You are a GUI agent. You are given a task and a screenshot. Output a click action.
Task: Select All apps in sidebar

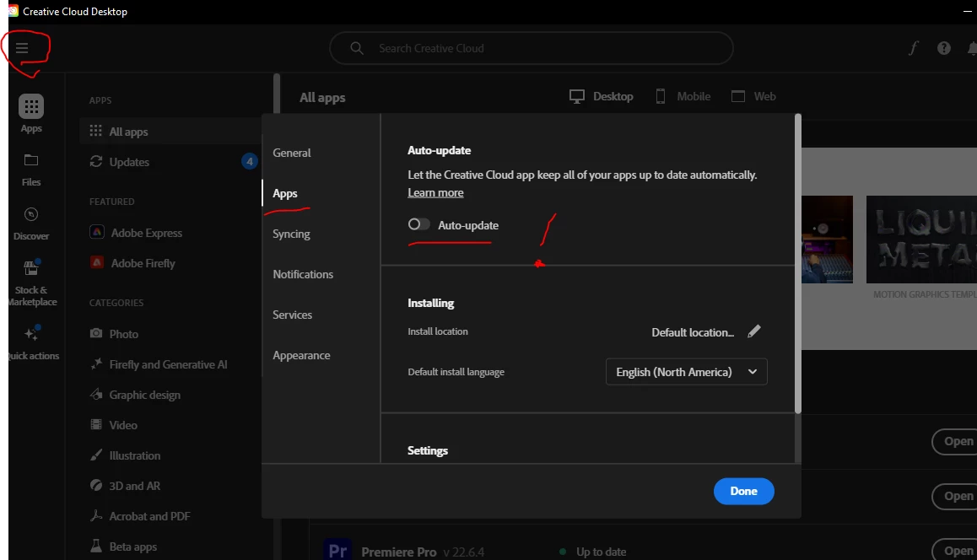pyautogui.click(x=170, y=132)
